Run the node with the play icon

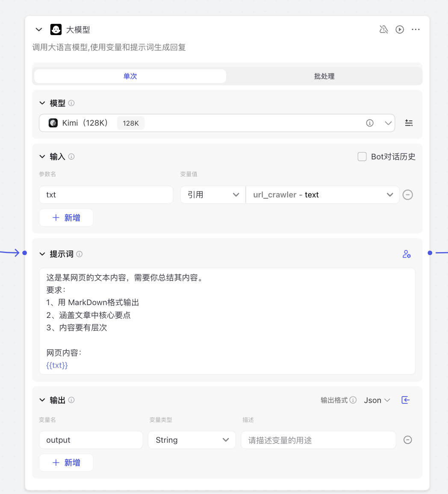[x=399, y=29]
